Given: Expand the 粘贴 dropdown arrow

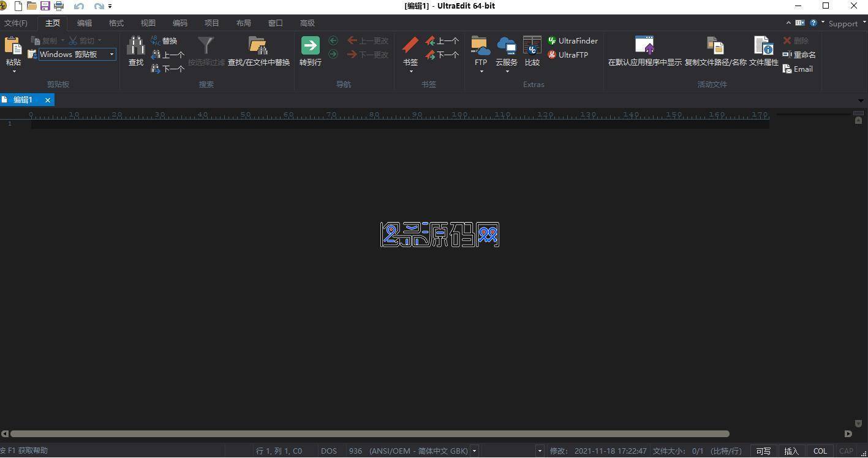Looking at the screenshot, I should click(x=13, y=71).
